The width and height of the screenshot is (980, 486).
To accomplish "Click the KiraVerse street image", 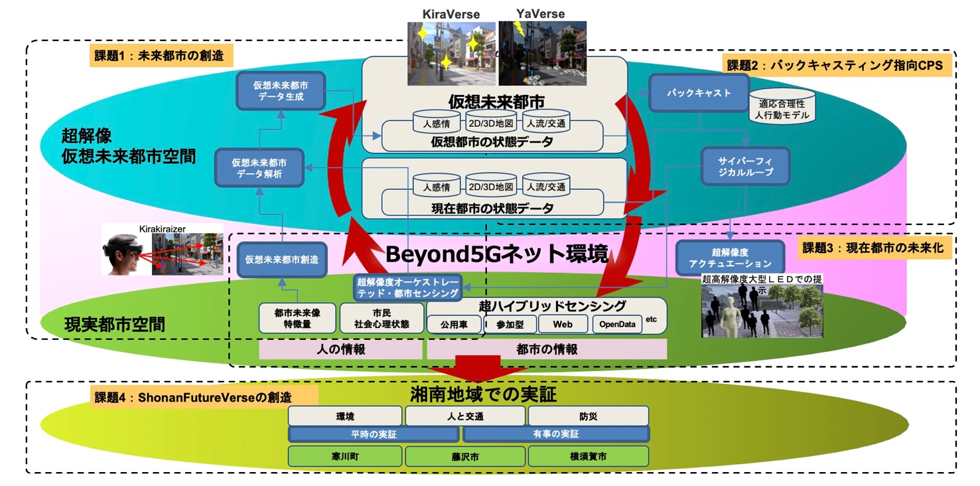I will coord(451,53).
